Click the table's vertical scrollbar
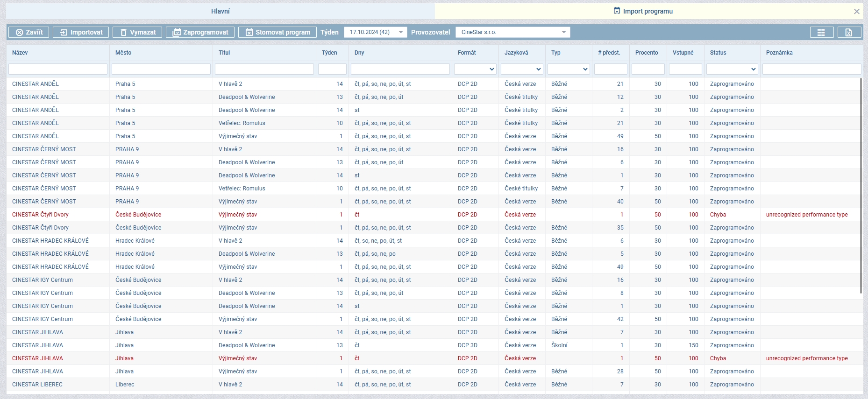 [861, 187]
